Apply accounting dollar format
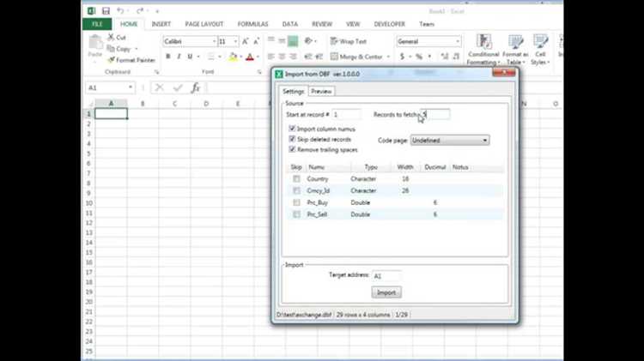This screenshot has height=361, width=644. pos(402,57)
